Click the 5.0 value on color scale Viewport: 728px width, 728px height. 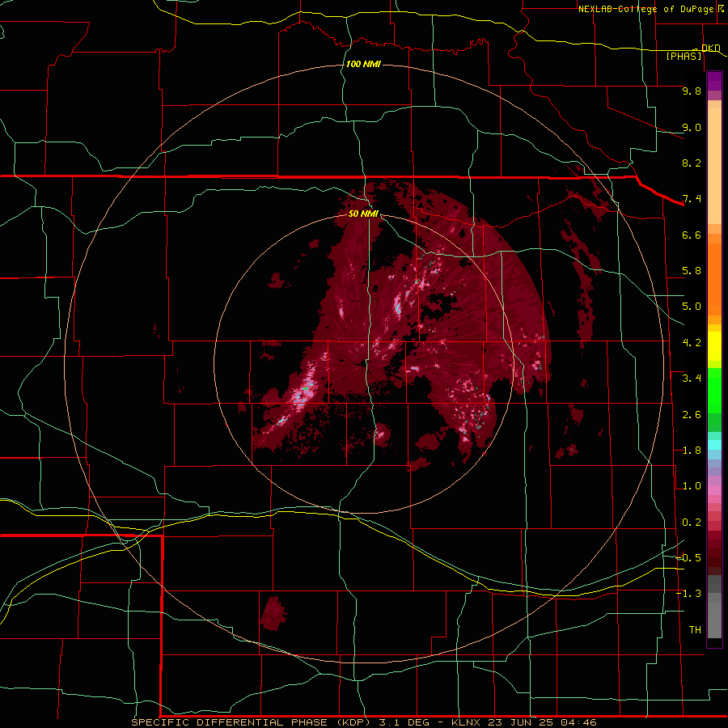(692, 307)
